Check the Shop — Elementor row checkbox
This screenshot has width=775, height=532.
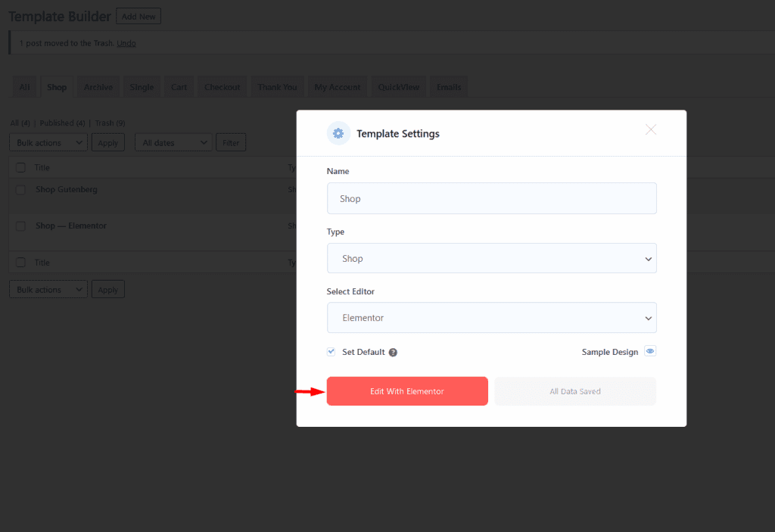pyautogui.click(x=20, y=226)
